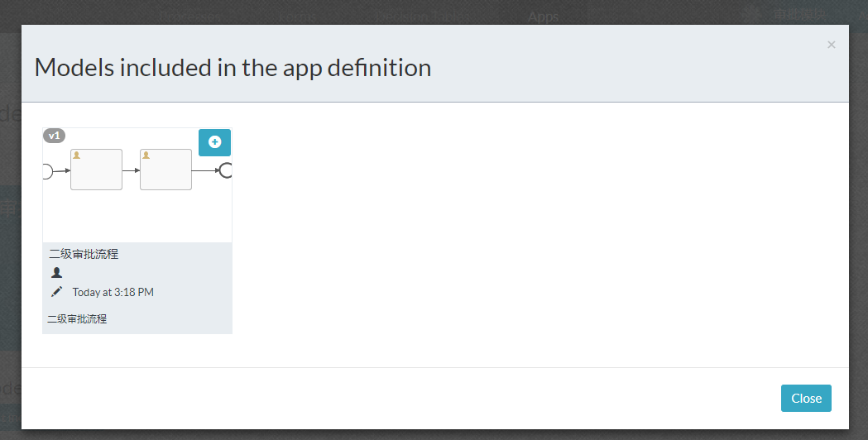Click the pencil last-modified icon
The height and width of the screenshot is (440, 868).
click(56, 292)
